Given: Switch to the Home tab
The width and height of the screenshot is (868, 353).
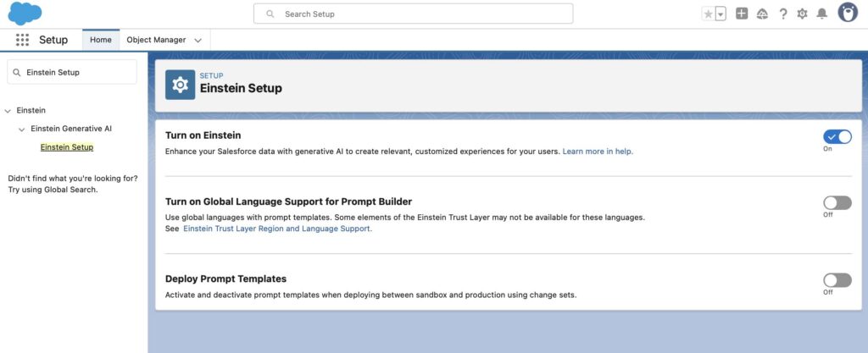Looking at the screenshot, I should pyautogui.click(x=101, y=40).
